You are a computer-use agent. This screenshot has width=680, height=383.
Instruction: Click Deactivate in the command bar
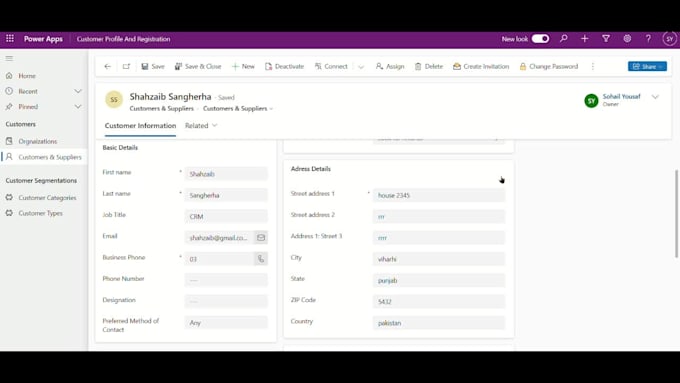pyautogui.click(x=284, y=66)
